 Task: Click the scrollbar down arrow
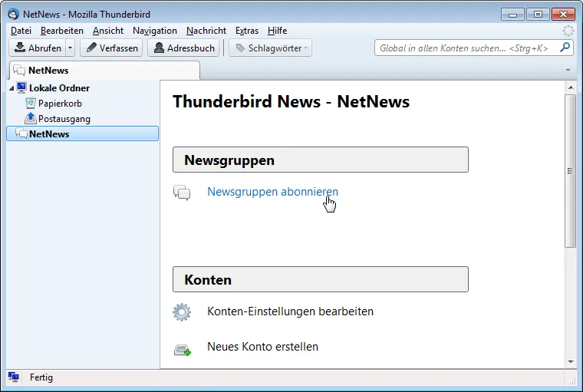tap(571, 362)
